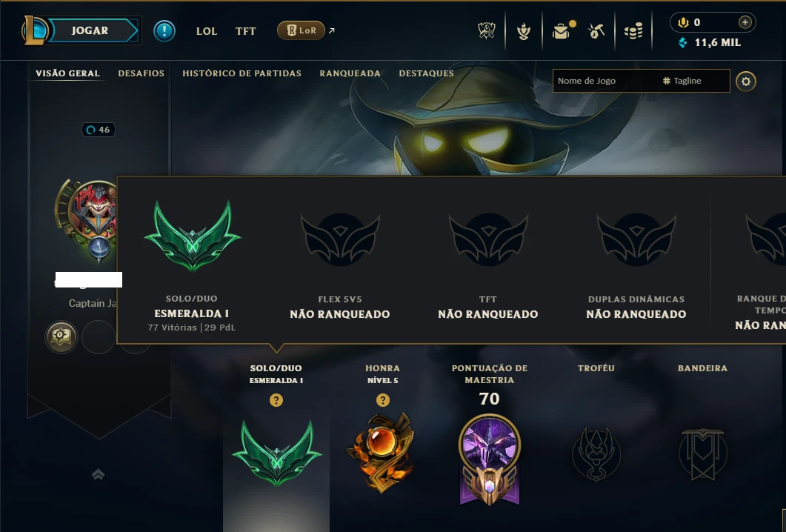Click the Honra question mark icon
Screen dimensions: 786x532
383,400
